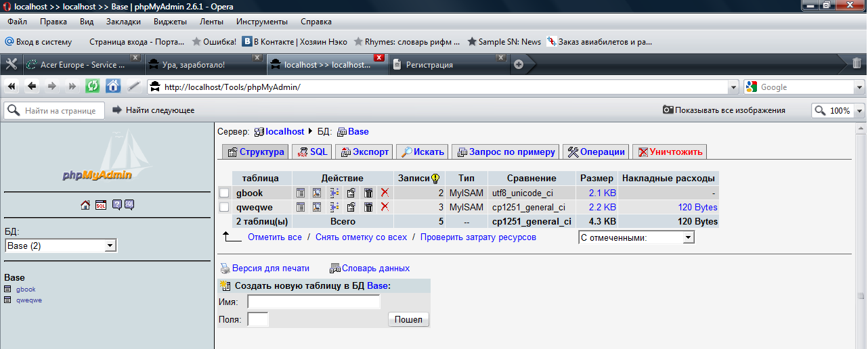The width and height of the screenshot is (868, 349).
Task: Focus the Поля field count input
Action: click(258, 319)
